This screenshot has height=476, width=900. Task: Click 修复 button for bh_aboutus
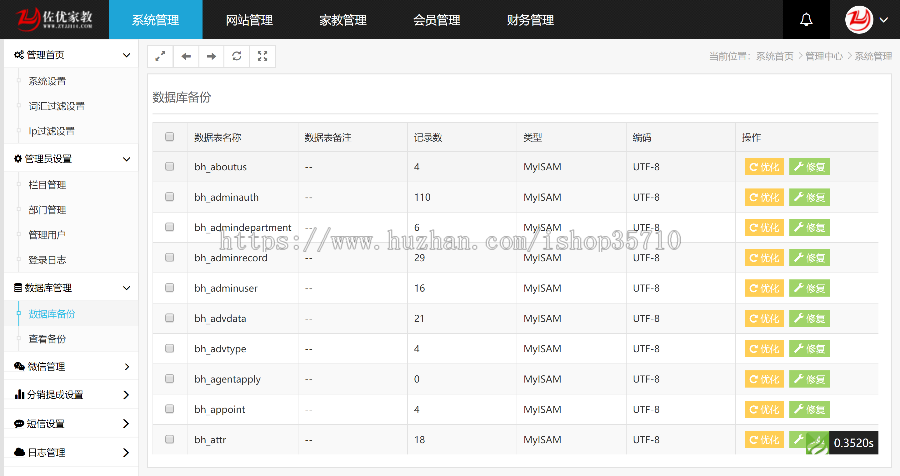pyautogui.click(x=809, y=167)
